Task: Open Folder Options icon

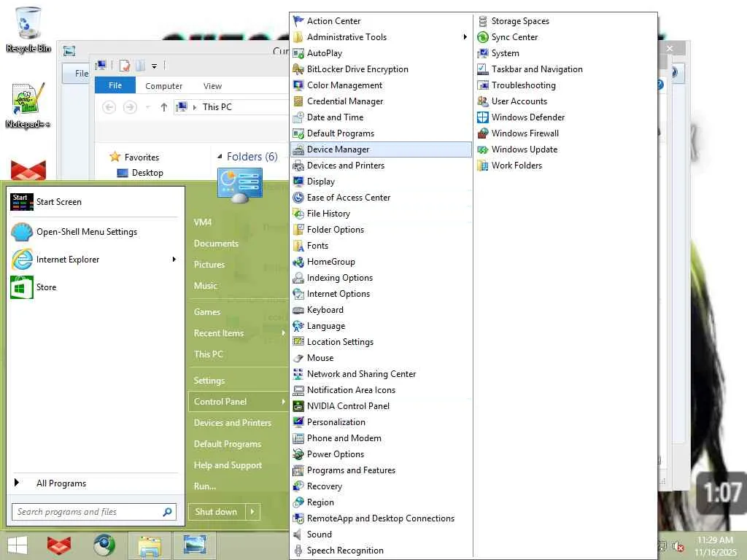Action: pyautogui.click(x=298, y=230)
